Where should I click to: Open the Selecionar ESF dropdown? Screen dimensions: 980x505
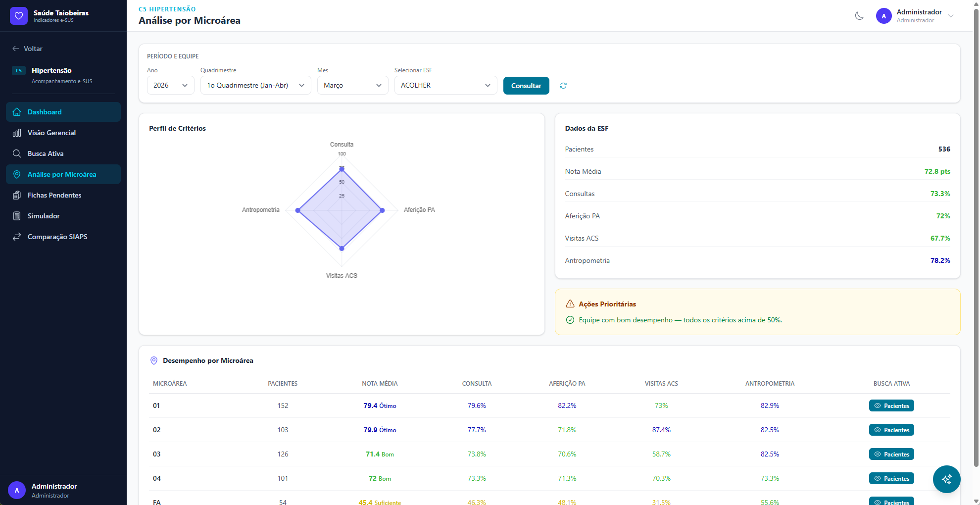tap(445, 85)
